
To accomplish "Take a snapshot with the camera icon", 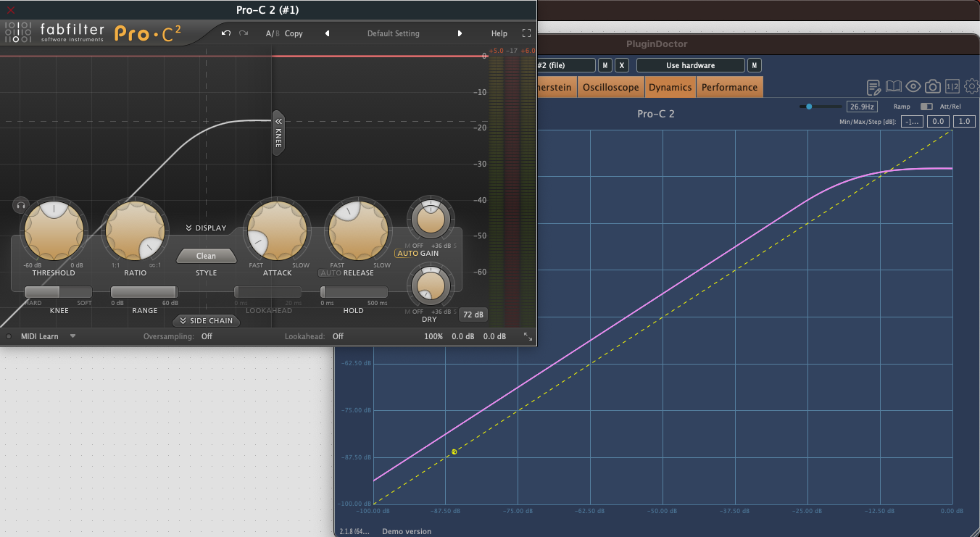I will coord(933,87).
